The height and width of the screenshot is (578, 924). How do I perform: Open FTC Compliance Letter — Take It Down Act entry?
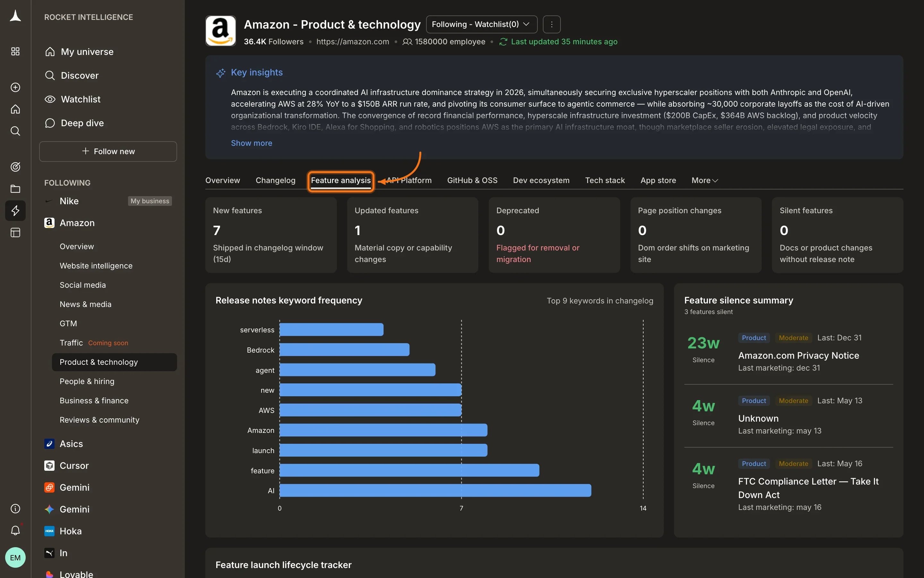click(788, 485)
